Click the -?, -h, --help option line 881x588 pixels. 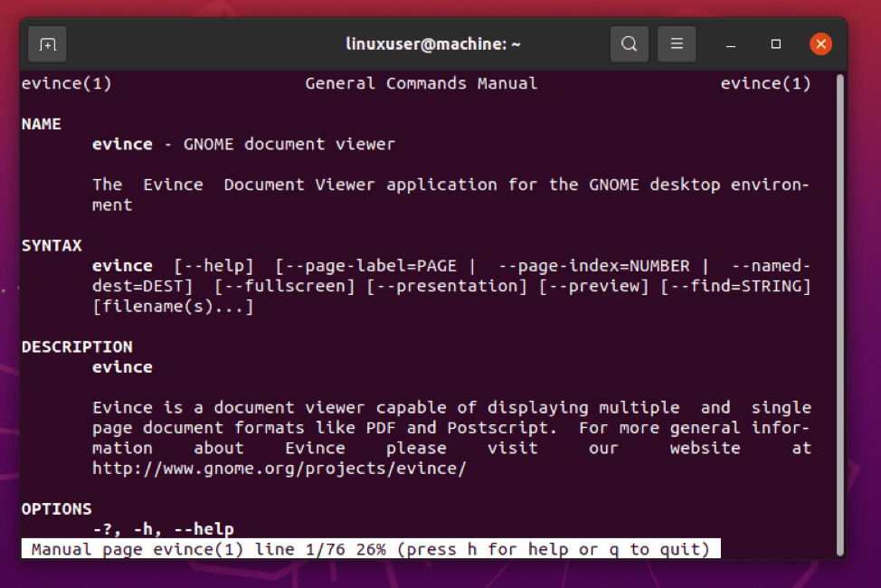click(163, 529)
